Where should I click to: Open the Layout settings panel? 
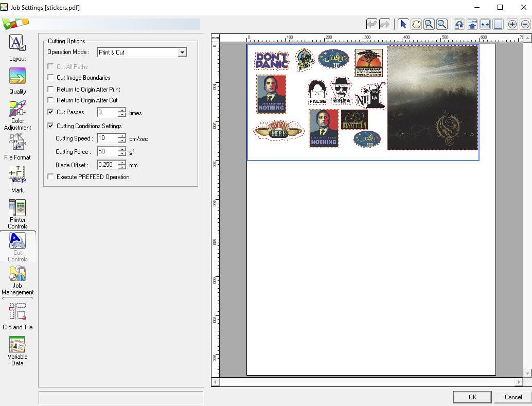[x=17, y=48]
